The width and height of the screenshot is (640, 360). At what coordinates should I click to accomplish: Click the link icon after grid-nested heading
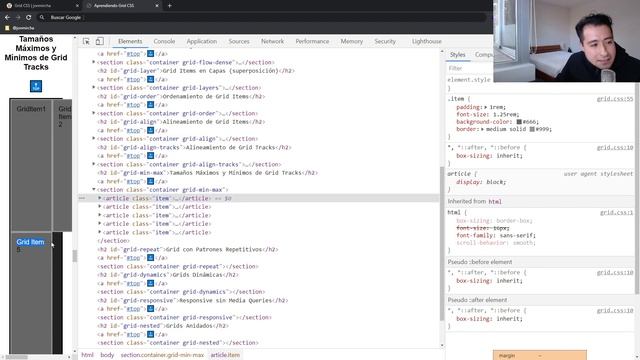(x=150, y=334)
